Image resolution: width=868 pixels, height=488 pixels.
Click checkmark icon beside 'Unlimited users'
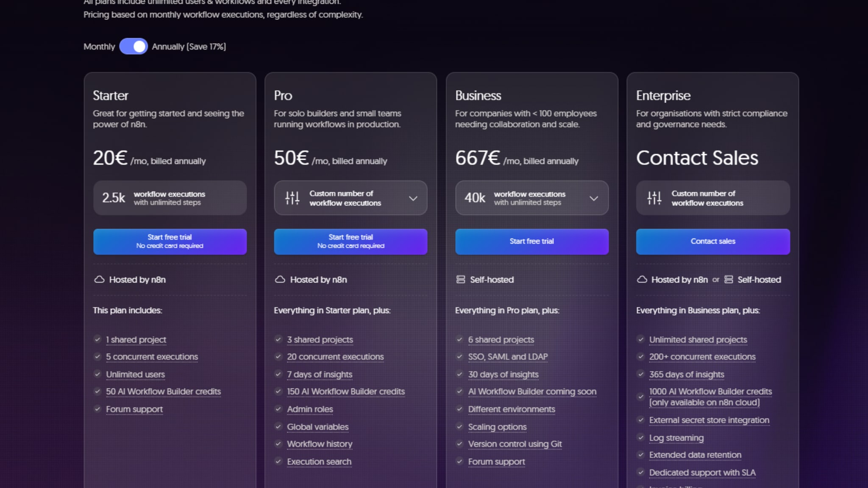pyautogui.click(x=97, y=374)
